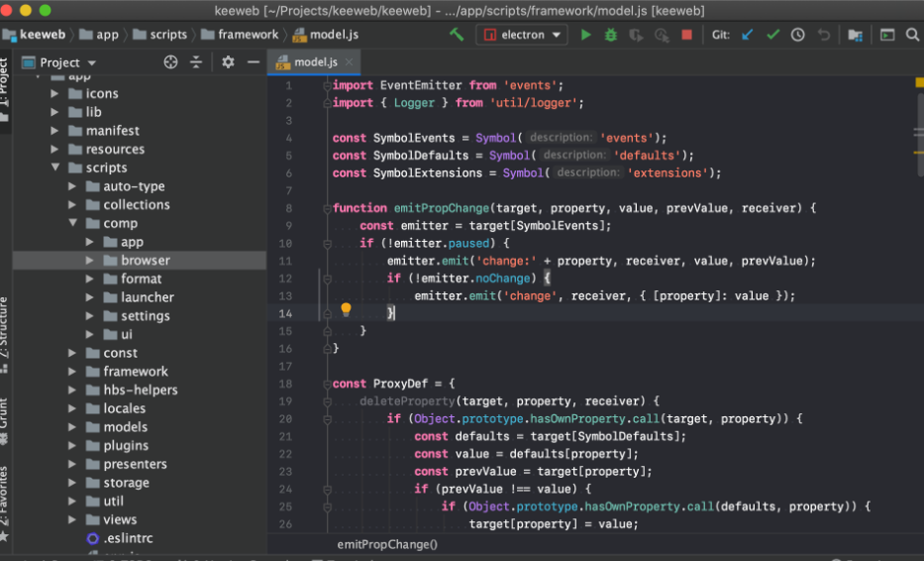Select the manifest folder

112,131
